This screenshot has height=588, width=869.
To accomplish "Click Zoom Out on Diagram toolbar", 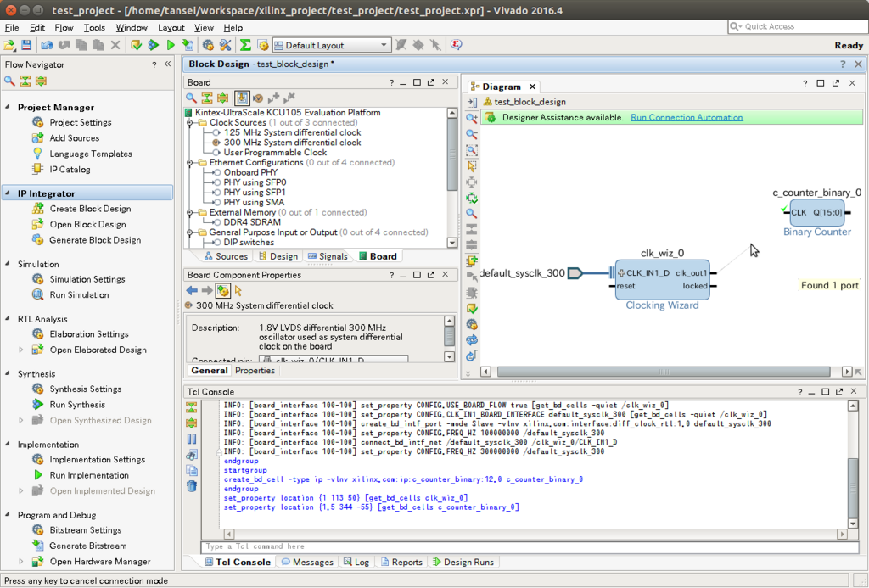I will (472, 134).
